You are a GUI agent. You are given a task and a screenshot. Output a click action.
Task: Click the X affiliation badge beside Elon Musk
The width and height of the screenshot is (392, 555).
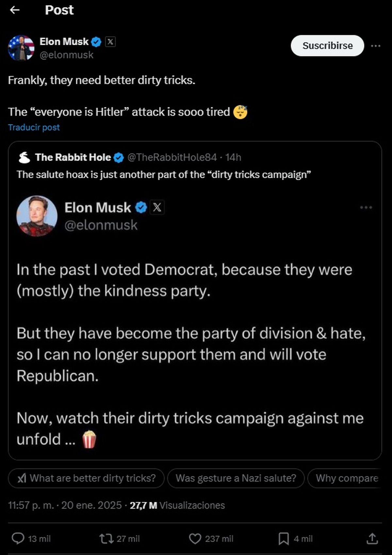click(x=110, y=42)
